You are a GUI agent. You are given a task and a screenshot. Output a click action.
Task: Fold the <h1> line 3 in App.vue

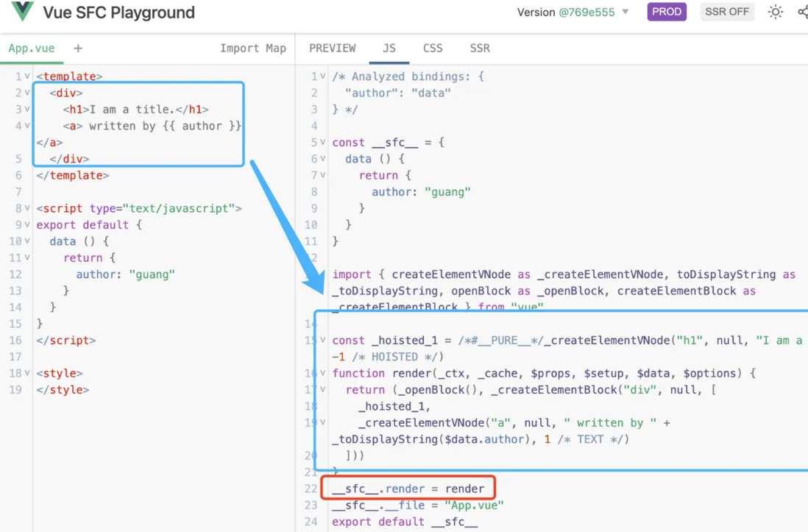tap(26, 110)
